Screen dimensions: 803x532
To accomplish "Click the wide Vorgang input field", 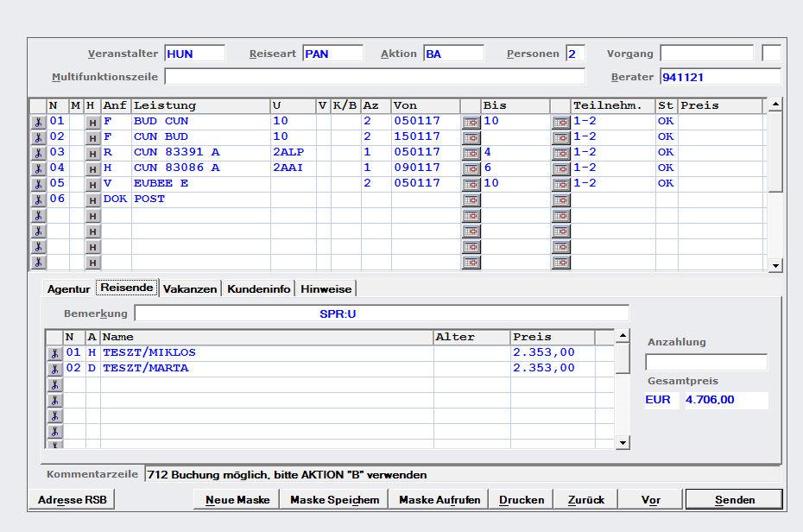I will point(706,54).
